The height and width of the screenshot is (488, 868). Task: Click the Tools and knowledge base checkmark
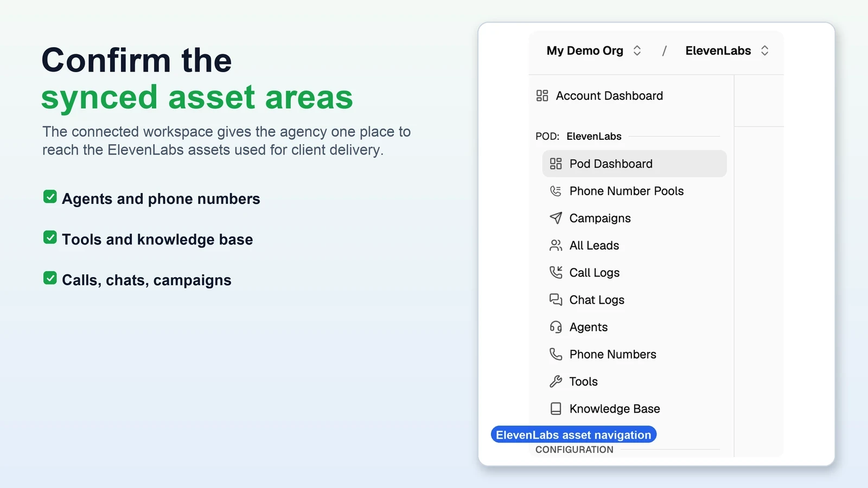[50, 237]
